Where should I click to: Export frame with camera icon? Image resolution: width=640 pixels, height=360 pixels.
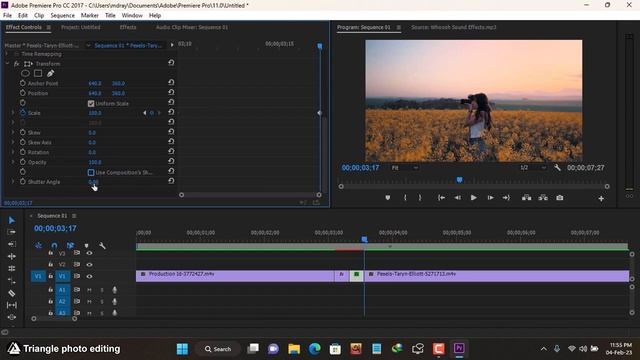click(x=560, y=198)
